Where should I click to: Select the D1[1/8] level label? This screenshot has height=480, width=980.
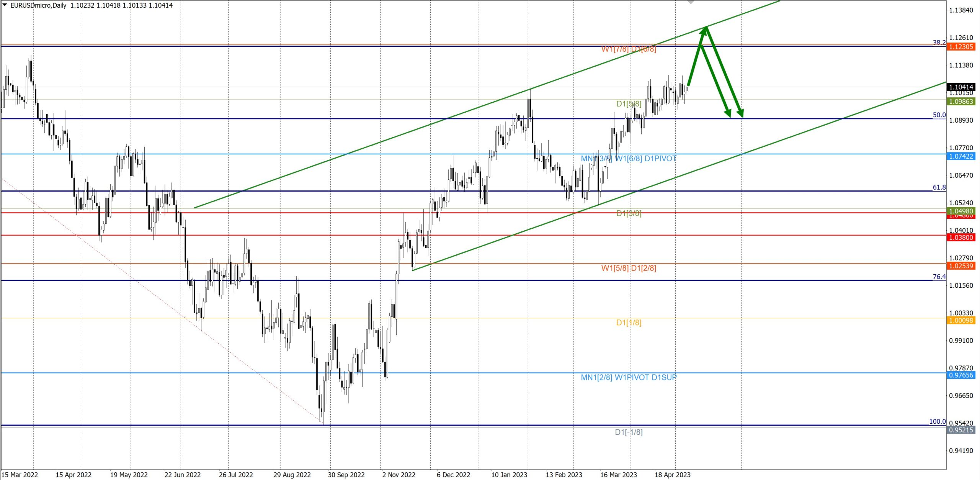pyautogui.click(x=629, y=323)
